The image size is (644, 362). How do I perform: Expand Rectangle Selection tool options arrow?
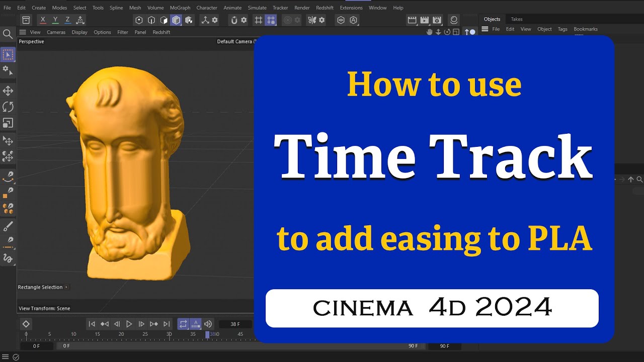coord(66,288)
